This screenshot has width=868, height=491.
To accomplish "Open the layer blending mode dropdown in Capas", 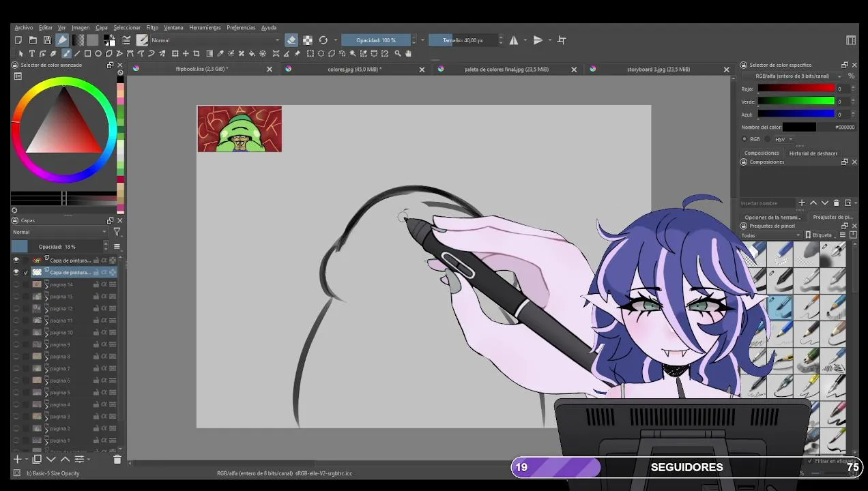I will tap(60, 232).
